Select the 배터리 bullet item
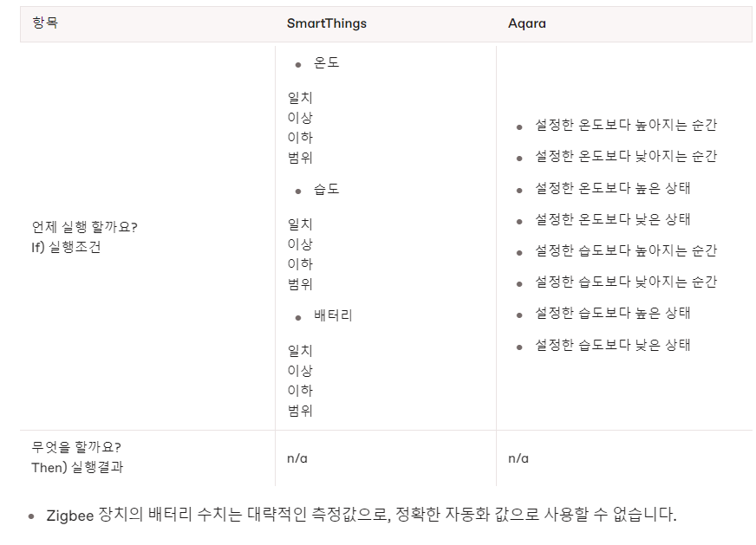Screen dimensions: 756x545 tap(333, 315)
